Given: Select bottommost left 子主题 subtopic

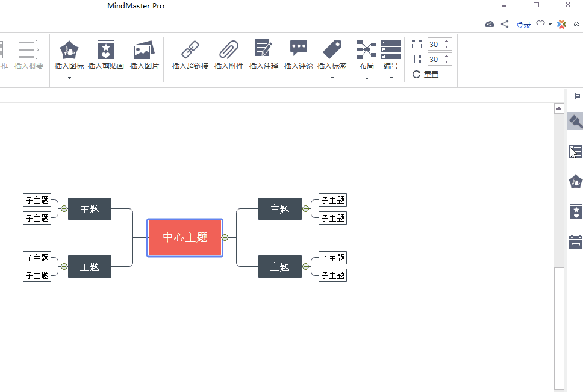Looking at the screenshot, I should (x=37, y=275).
